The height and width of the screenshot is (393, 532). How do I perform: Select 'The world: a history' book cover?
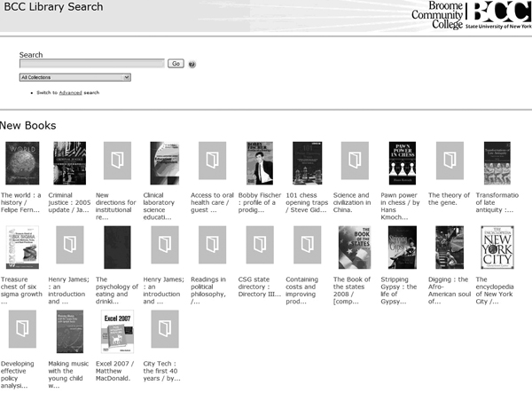tap(20, 162)
